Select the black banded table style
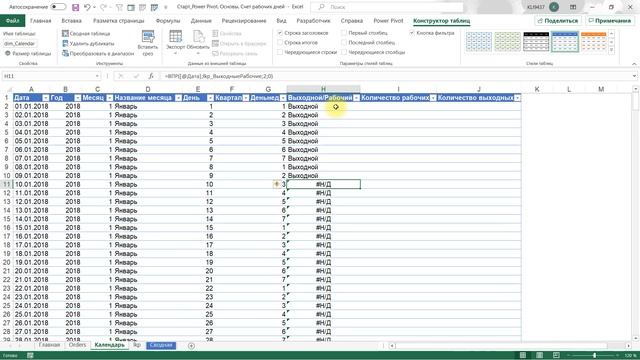The height and width of the screenshot is (360, 640). click(536, 42)
